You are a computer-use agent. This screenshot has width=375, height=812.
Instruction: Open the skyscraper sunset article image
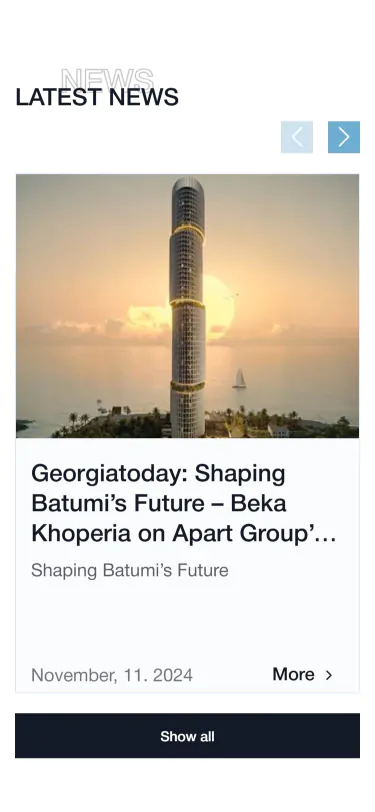188,306
